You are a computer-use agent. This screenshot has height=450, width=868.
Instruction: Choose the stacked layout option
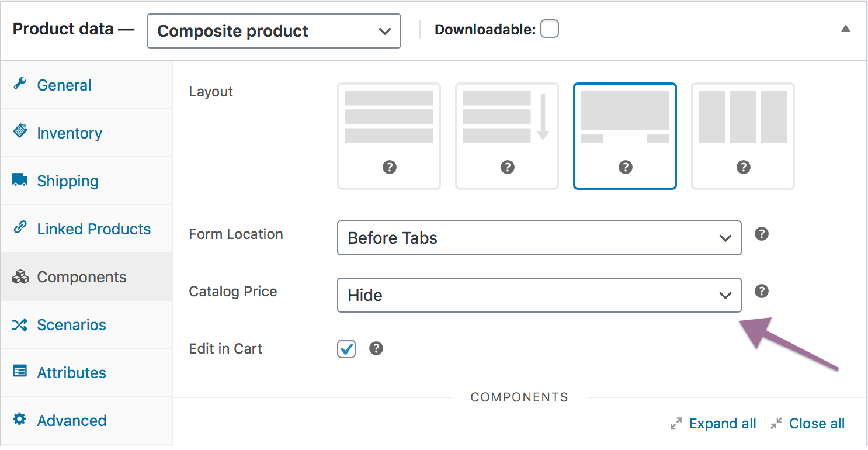[389, 136]
